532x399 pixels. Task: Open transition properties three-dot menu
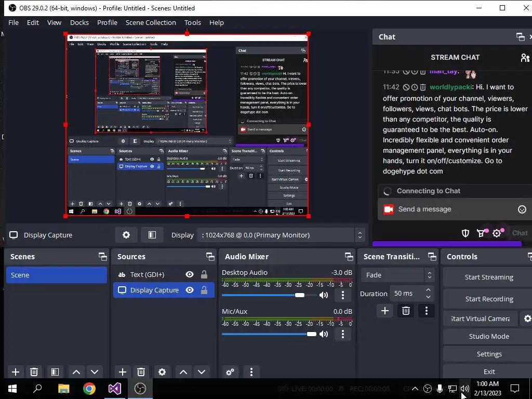pyautogui.click(x=427, y=311)
